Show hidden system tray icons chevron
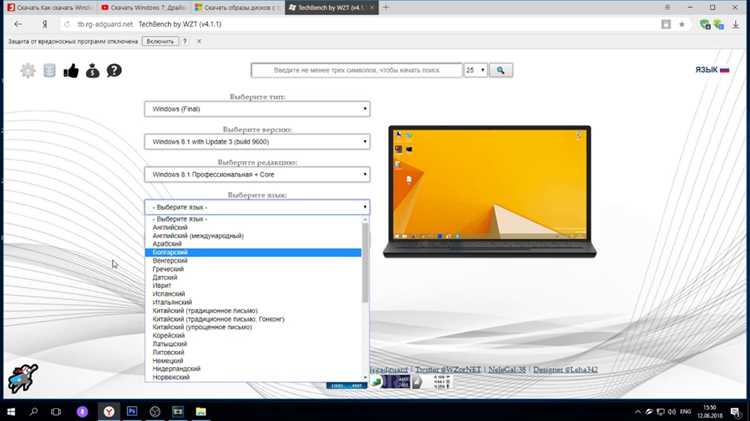750x421 pixels. click(638, 412)
